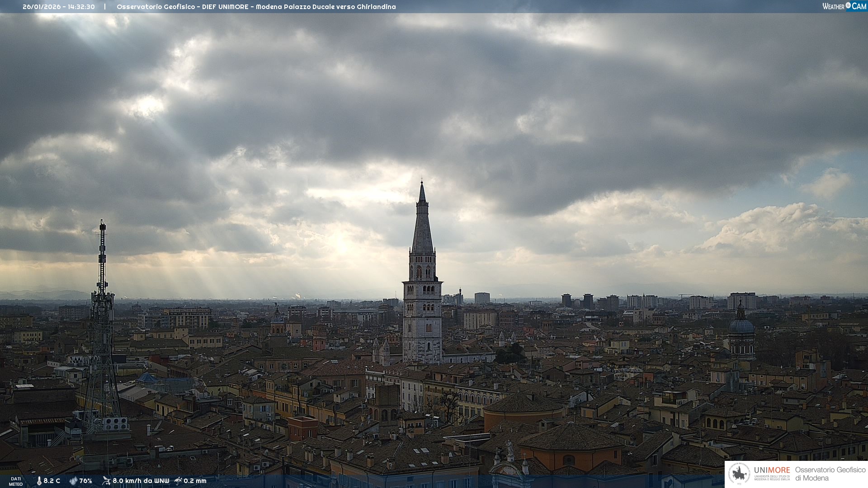The height and width of the screenshot is (488, 868).
Task: Click the 8.2 C temperature reading
Action: [x=52, y=481]
